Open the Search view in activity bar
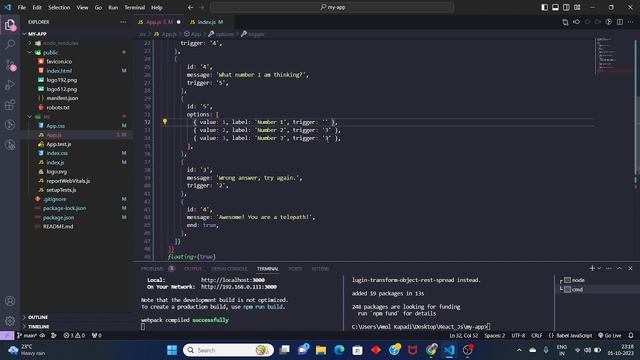Image resolution: width=640 pixels, height=360 pixels. click(10, 44)
